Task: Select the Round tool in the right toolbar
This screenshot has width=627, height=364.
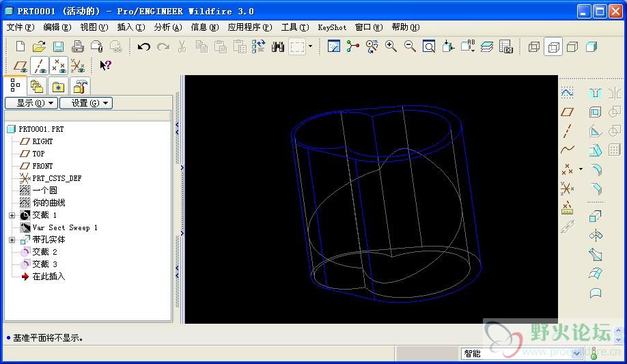Action: click(x=595, y=169)
